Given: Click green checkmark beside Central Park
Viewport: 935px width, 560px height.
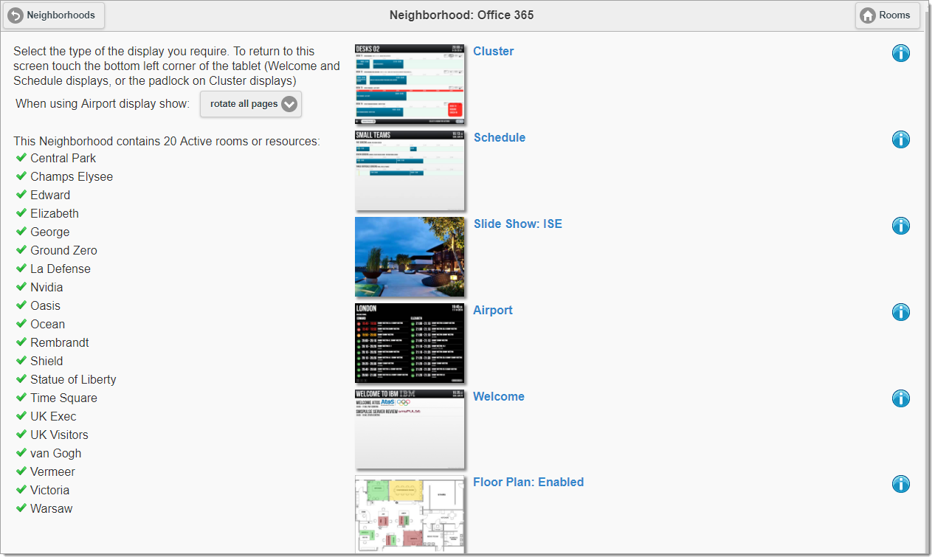Looking at the screenshot, I should point(21,158).
